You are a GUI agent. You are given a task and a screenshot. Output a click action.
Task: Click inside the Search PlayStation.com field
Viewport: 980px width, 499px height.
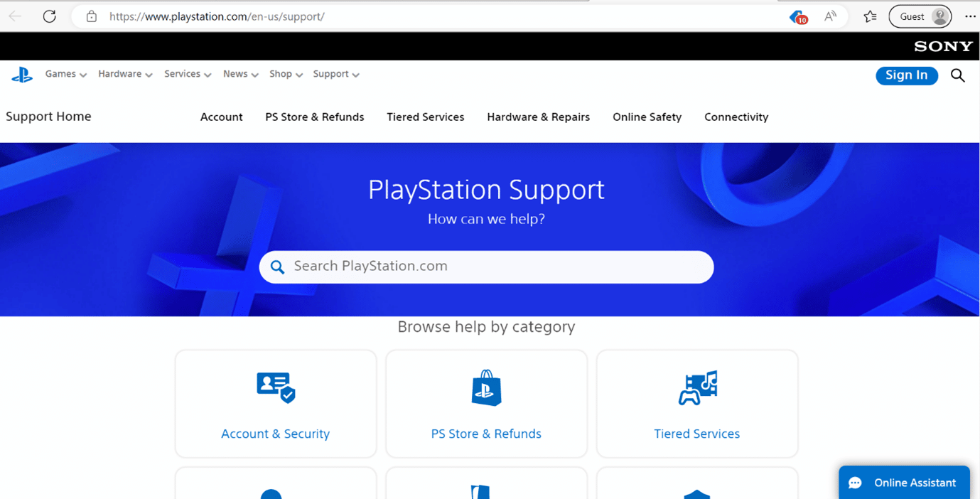pyautogui.click(x=486, y=267)
